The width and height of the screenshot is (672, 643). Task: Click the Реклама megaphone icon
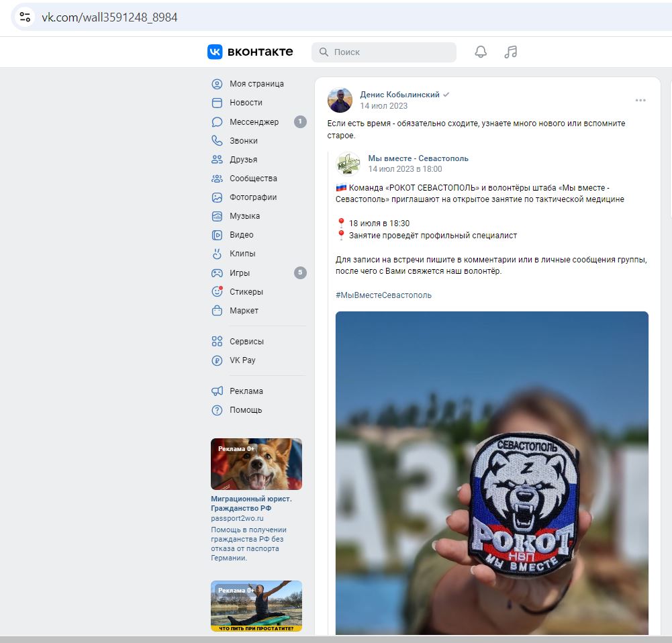point(218,391)
